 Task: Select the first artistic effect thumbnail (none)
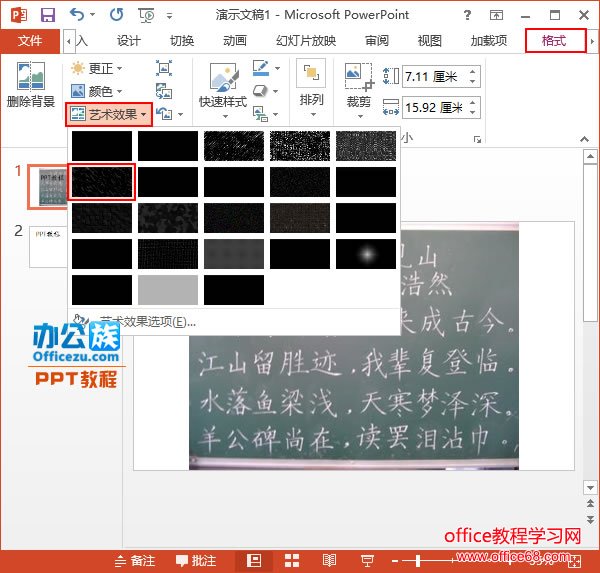pos(102,146)
